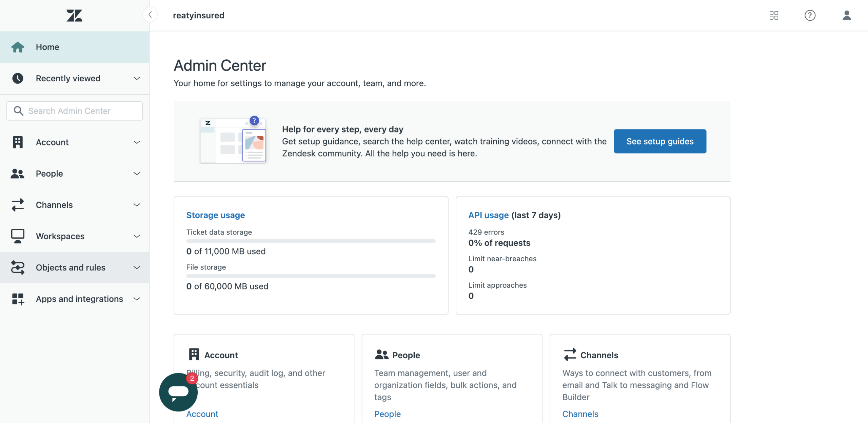The height and width of the screenshot is (423, 868).
Task: Select Workspaces in the sidebar
Action: pyautogui.click(x=60, y=236)
